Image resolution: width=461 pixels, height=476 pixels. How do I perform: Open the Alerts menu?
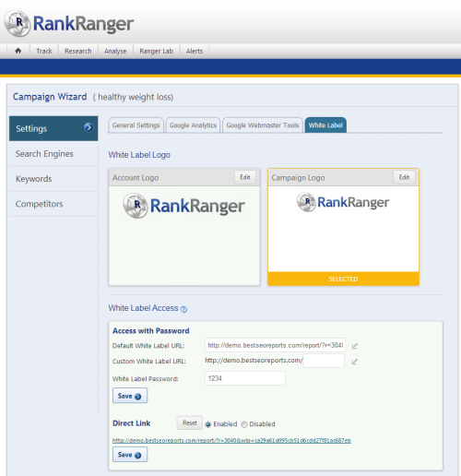click(195, 51)
